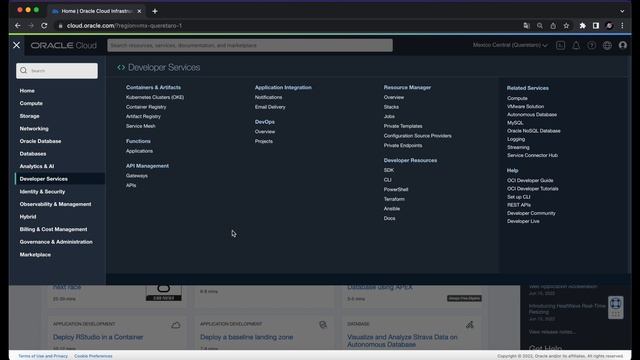Open Projects under DevOps

pos(264,141)
